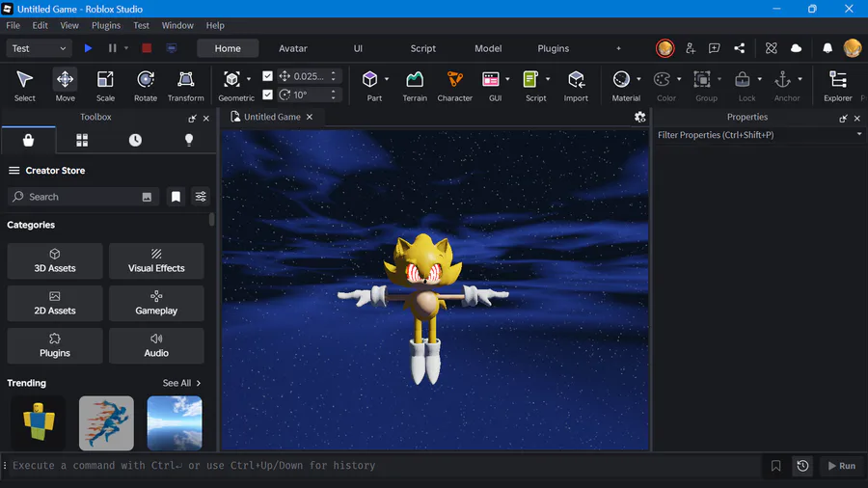Image resolution: width=868 pixels, height=488 pixels.
Task: Click the GUI tool icon
Action: pos(491,80)
